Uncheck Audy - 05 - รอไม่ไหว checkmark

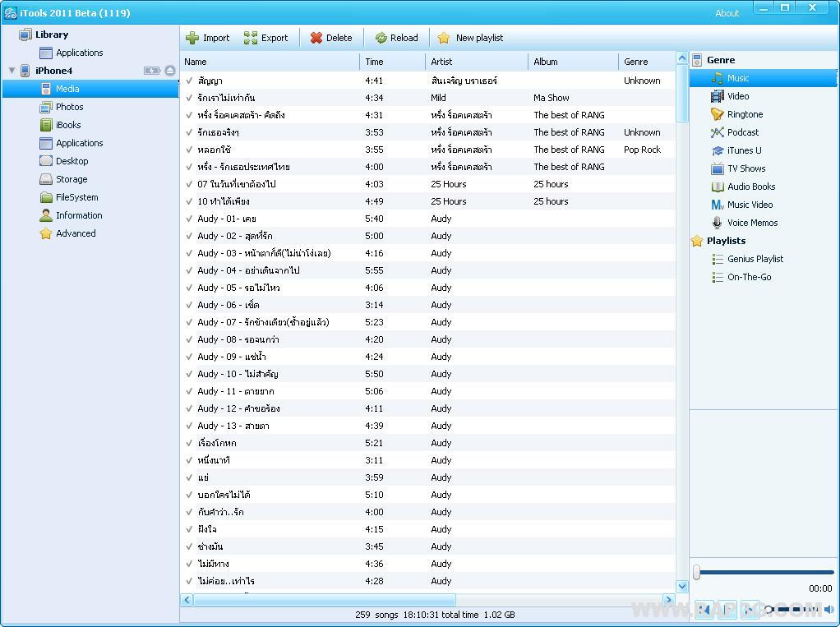pyautogui.click(x=189, y=288)
